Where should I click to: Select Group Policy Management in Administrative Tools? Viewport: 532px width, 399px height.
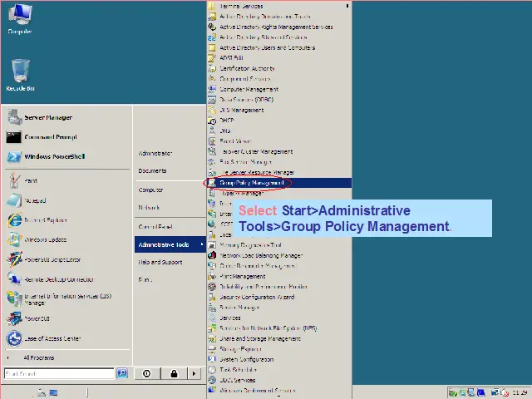click(279, 183)
